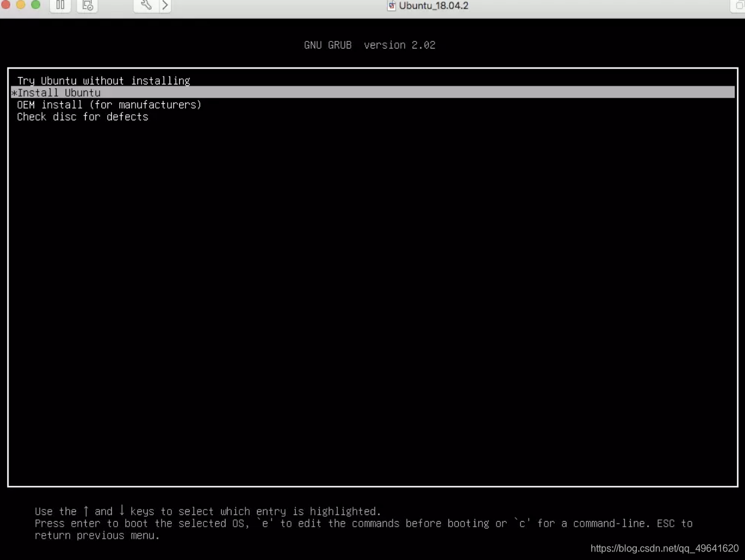Open the snapshots manager icon
Viewport: 745px width, 560px height.
88,5
